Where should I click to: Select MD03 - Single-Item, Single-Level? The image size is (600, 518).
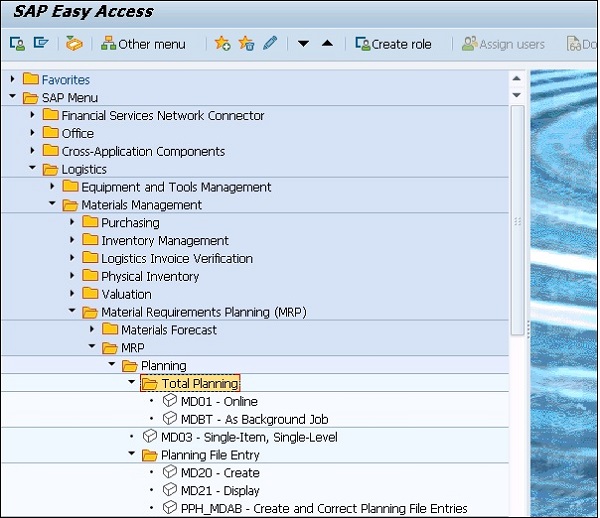tap(249, 437)
